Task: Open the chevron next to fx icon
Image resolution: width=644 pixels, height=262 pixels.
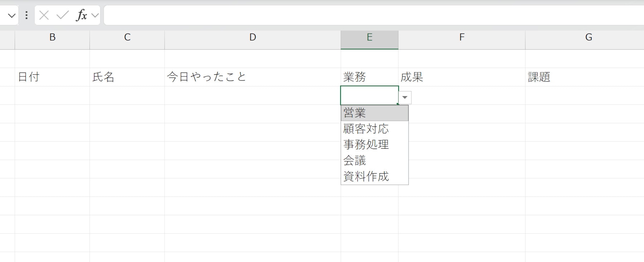Action: coord(95,15)
